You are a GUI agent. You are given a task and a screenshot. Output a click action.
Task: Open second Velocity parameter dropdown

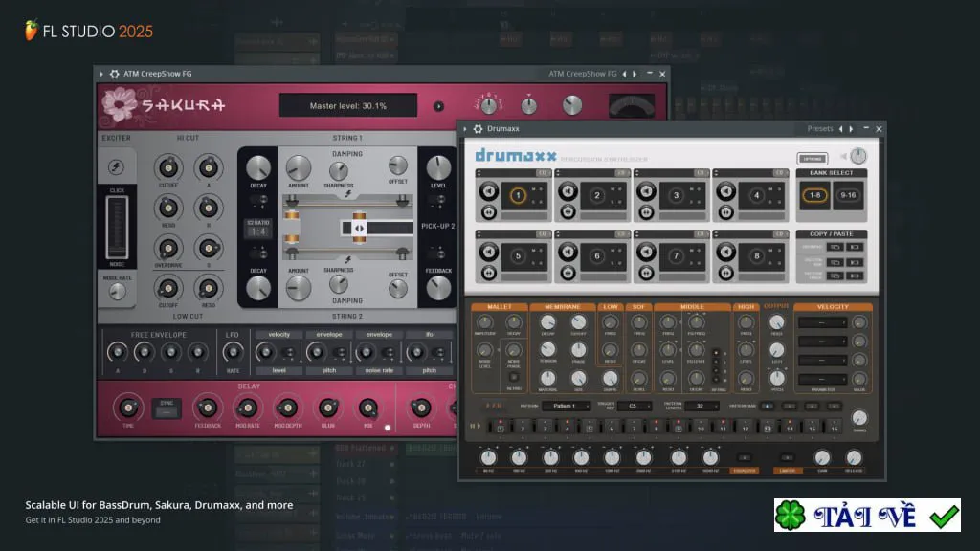[x=822, y=342]
